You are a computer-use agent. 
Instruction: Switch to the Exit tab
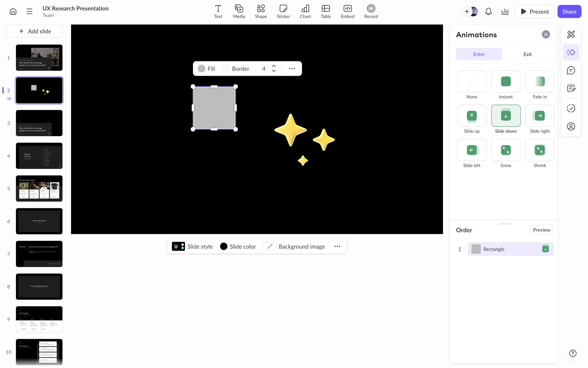click(527, 54)
